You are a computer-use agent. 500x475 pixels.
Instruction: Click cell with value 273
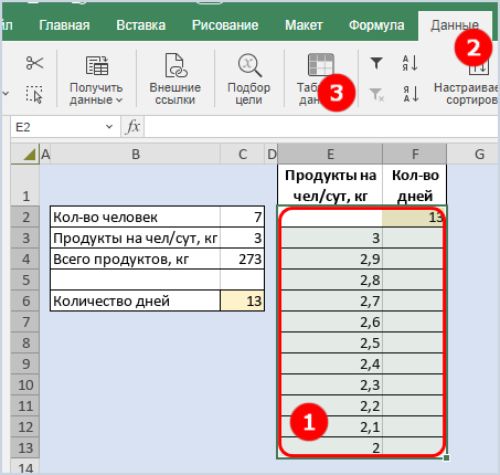click(242, 259)
